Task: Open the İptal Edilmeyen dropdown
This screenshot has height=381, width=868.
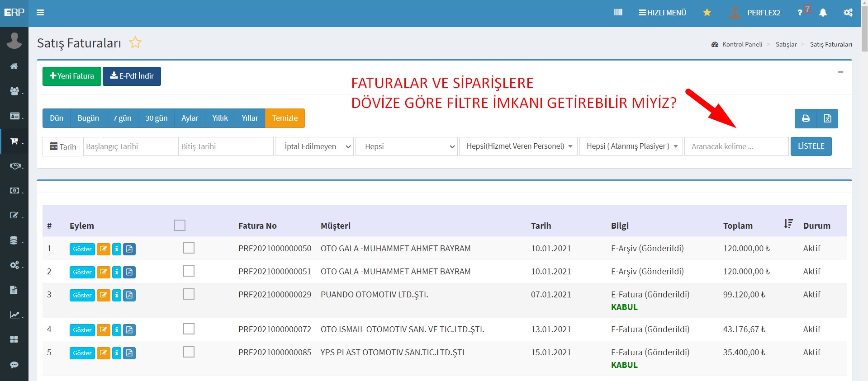Action: (315, 146)
